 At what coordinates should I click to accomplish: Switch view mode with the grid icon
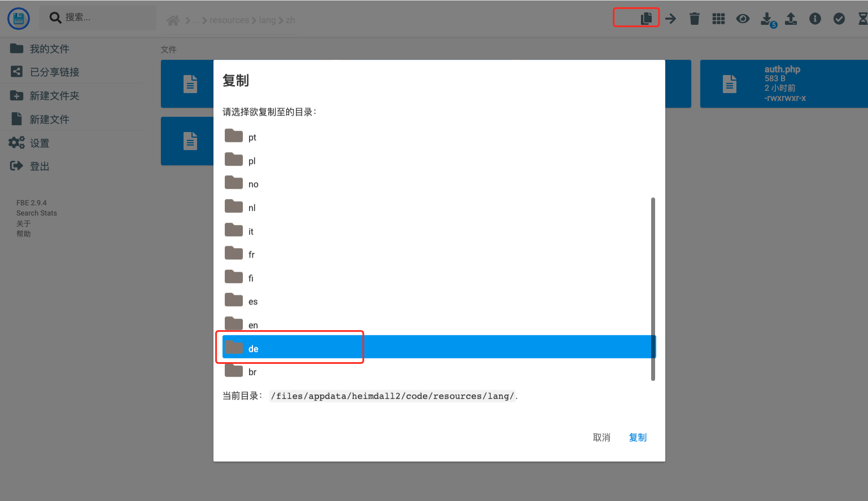click(x=718, y=18)
